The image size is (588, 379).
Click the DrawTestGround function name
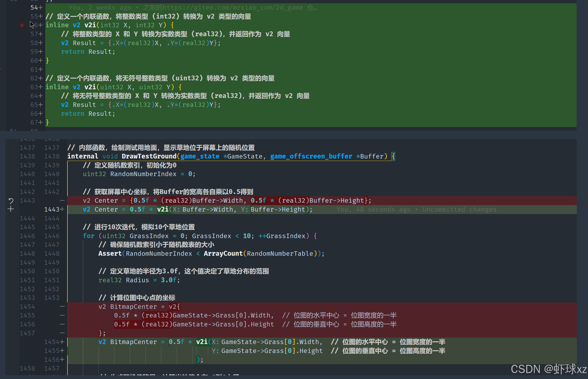pos(149,156)
